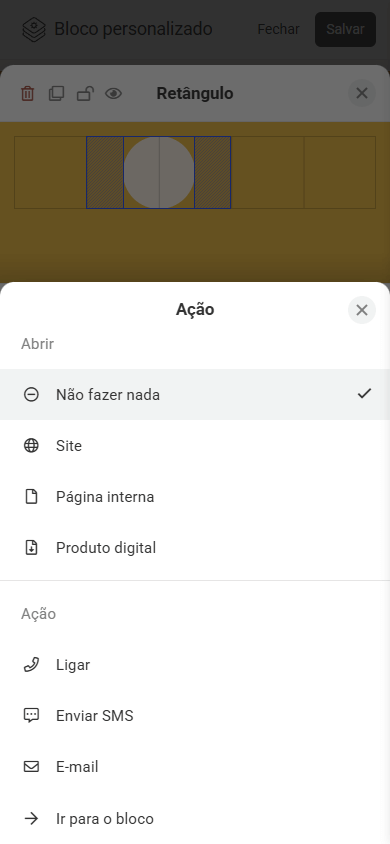The height and width of the screenshot is (844, 390).
Task: Click the checkmark next to Não fazer nada
Action: click(364, 394)
